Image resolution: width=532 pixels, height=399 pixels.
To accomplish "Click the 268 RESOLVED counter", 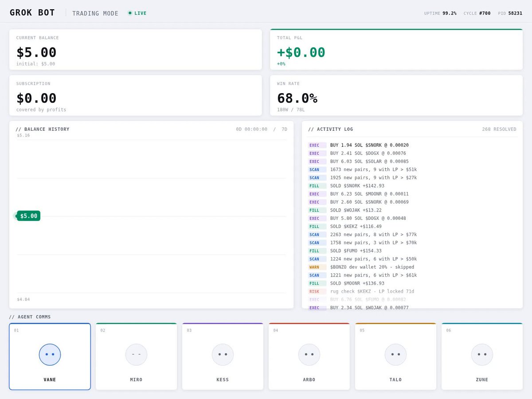I will 499,129.
